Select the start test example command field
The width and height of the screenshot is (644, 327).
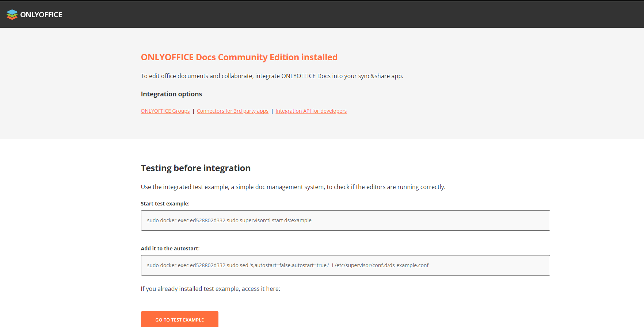(345, 220)
